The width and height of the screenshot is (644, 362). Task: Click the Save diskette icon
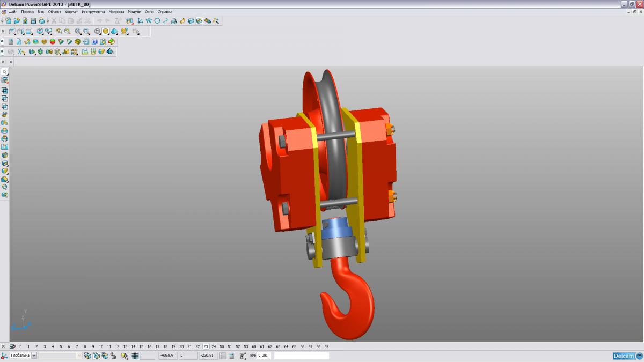[x=33, y=20]
